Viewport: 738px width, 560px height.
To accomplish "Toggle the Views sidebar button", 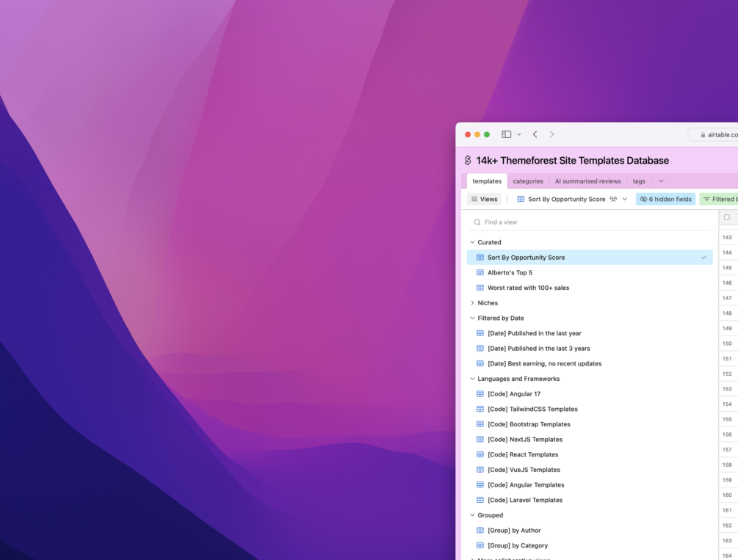I will click(x=485, y=199).
